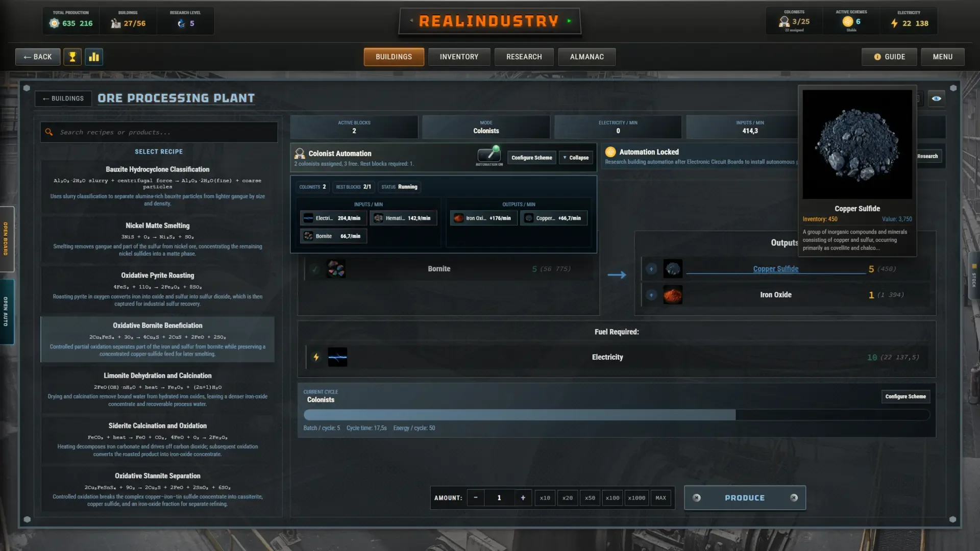Open the Menu
The height and width of the screenshot is (551, 980).
coord(942,57)
